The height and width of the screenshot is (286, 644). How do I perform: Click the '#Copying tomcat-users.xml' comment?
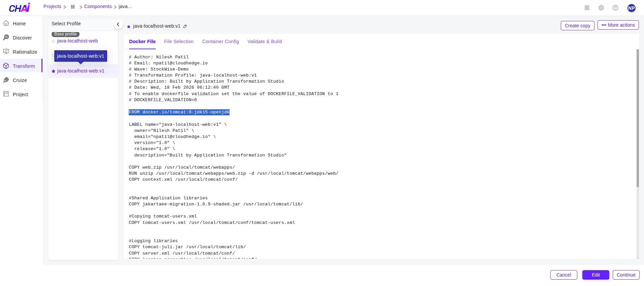tap(163, 216)
